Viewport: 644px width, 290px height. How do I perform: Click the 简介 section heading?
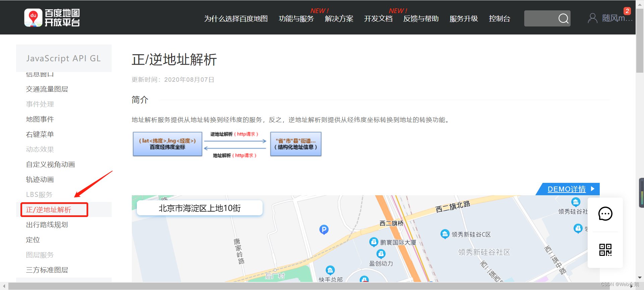point(140,100)
